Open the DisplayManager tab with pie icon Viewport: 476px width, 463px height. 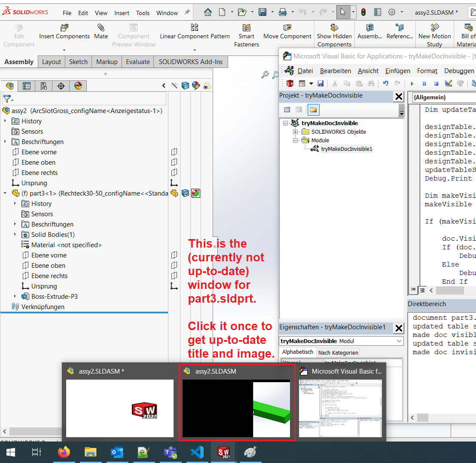point(79,86)
